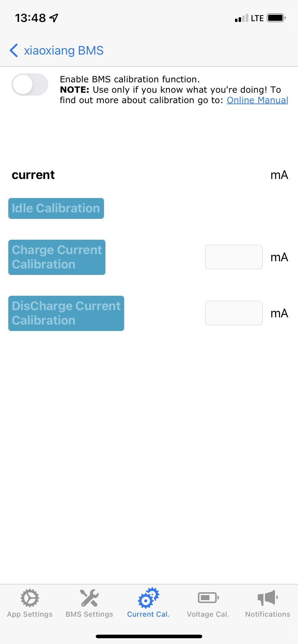Click the Idle Calibration button
Viewport: 298px width, 644px height.
point(56,208)
